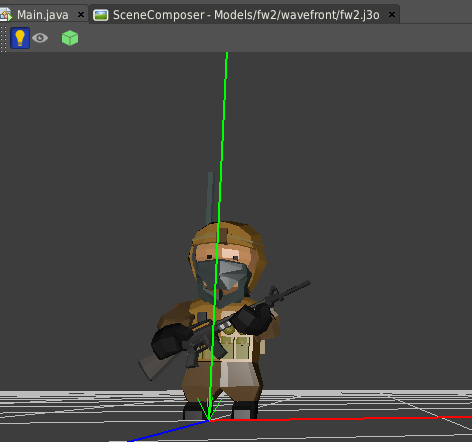Select the SceneComposer fw2.j3o tab
The image size is (472, 442).
tap(246, 15)
